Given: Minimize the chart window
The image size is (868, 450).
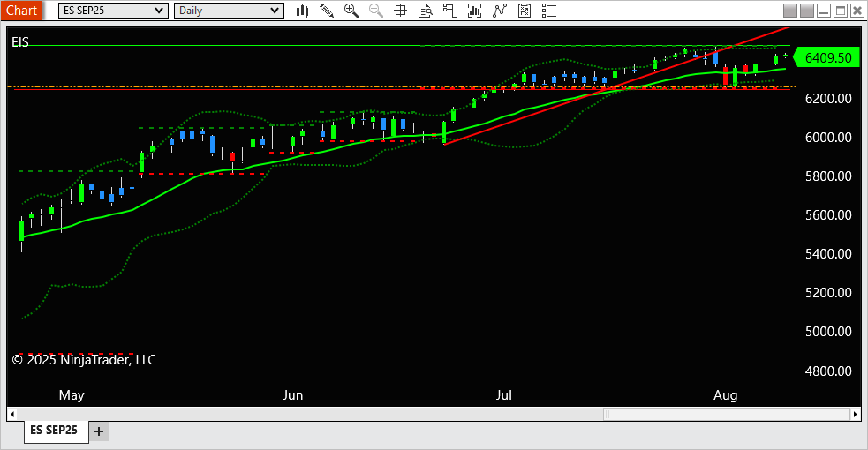Looking at the screenshot, I should coord(824,11).
